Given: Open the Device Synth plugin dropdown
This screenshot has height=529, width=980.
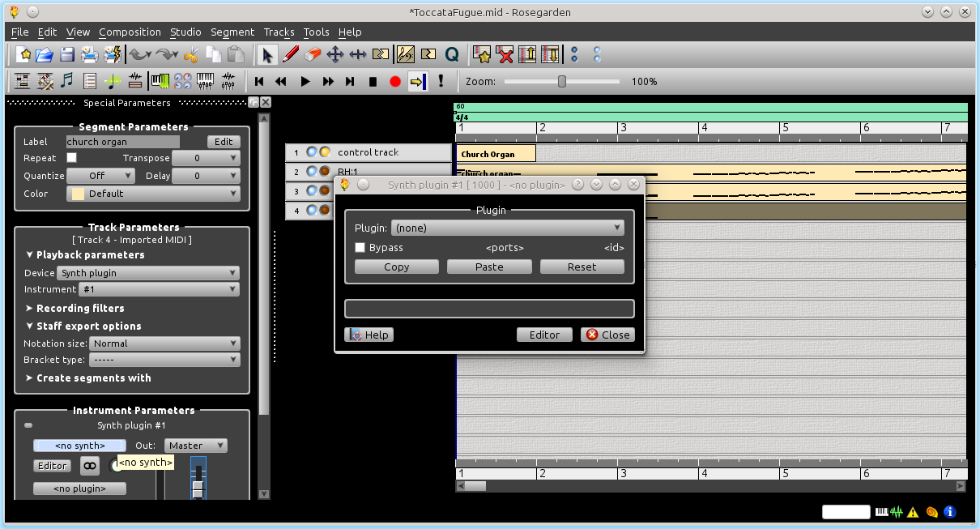Looking at the screenshot, I should coord(149,273).
